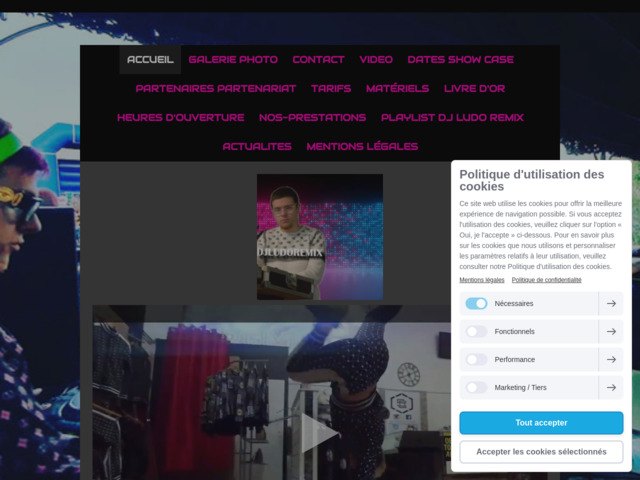Open the Livre d'Or menu item

[x=474, y=89]
